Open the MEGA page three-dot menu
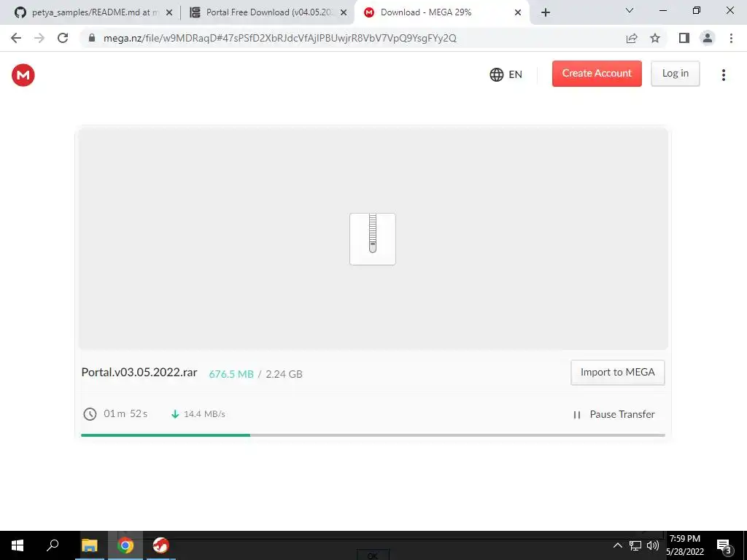Image resolution: width=747 pixels, height=560 pixels. pos(723,75)
